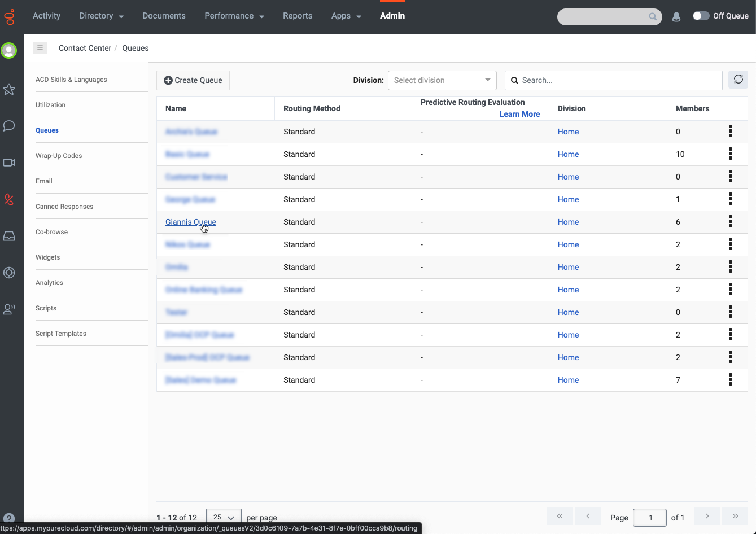Click the queue Search input field
This screenshot has height=534, width=756.
tap(618, 80)
